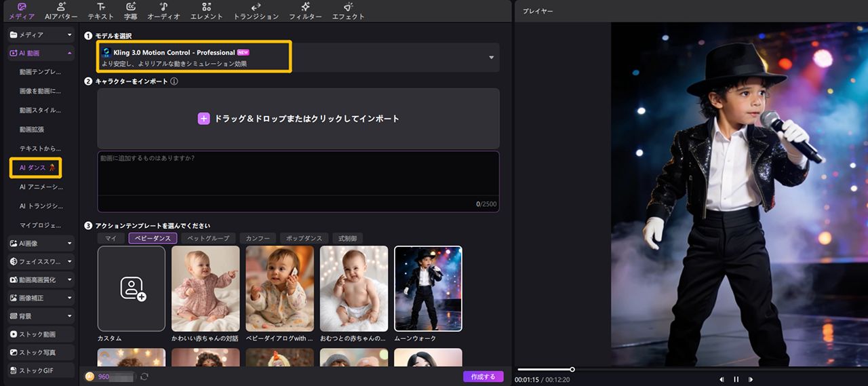This screenshot has width=868, height=386.
Task: Select the ペットグループ template tab
Action: [x=208, y=239]
